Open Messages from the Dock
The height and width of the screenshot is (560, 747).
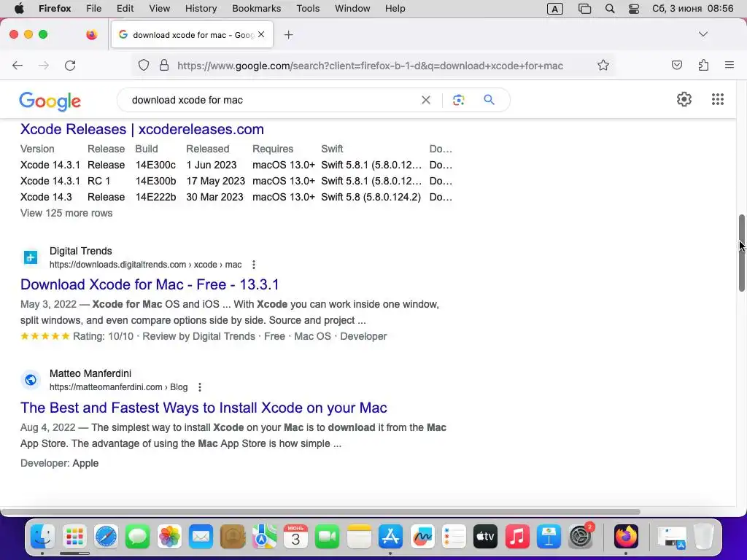point(138,537)
